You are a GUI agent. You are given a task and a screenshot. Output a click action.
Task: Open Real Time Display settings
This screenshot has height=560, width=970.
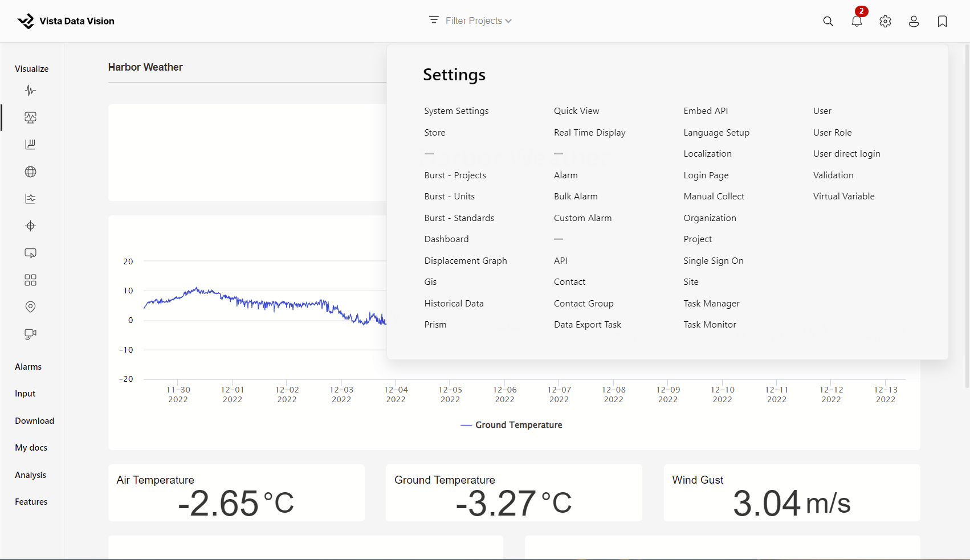[x=590, y=133]
